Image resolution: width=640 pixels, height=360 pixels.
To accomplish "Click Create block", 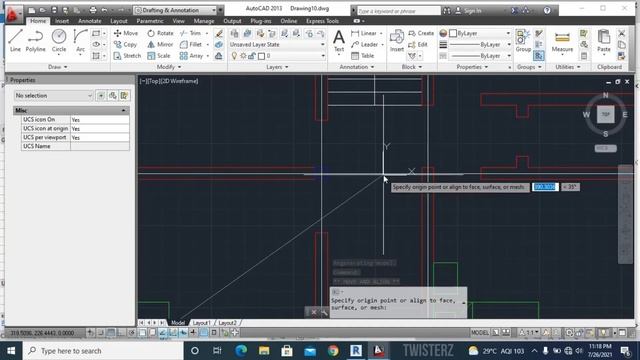I will (x=421, y=33).
